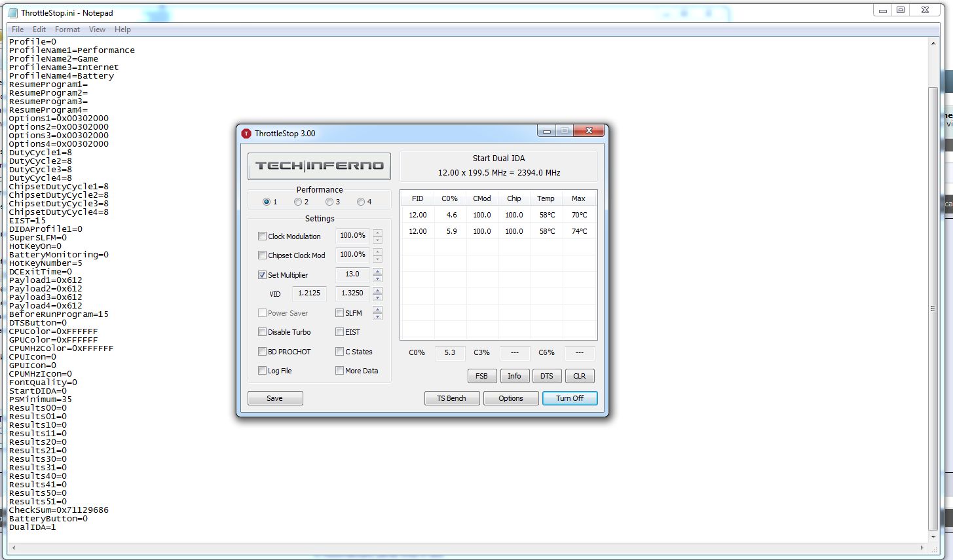Screen dimensions: 953x560
Task: Toggle the SLFM checkbox
Action: pyautogui.click(x=339, y=313)
